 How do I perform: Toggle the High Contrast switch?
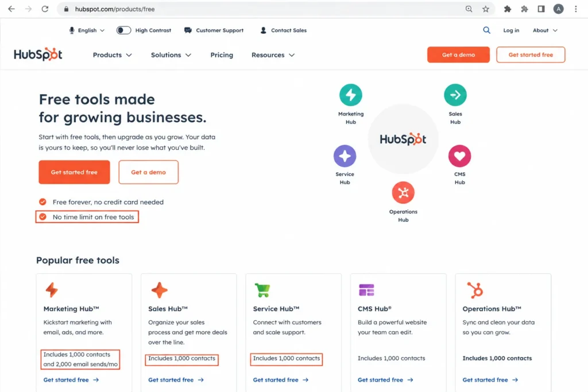click(x=123, y=30)
